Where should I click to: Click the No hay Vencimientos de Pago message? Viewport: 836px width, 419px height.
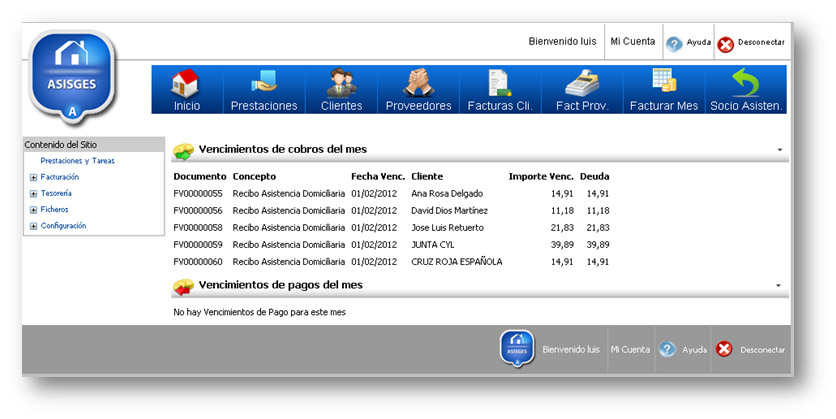coord(260,312)
